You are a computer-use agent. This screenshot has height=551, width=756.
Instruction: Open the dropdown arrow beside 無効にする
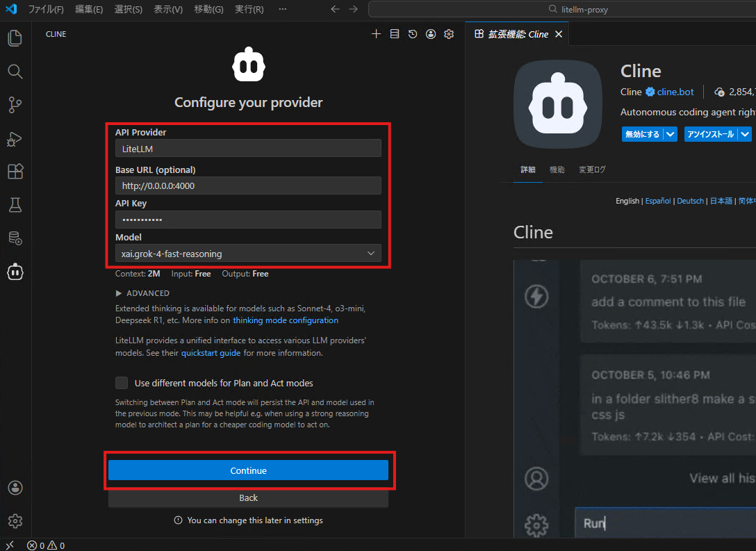pyautogui.click(x=670, y=134)
